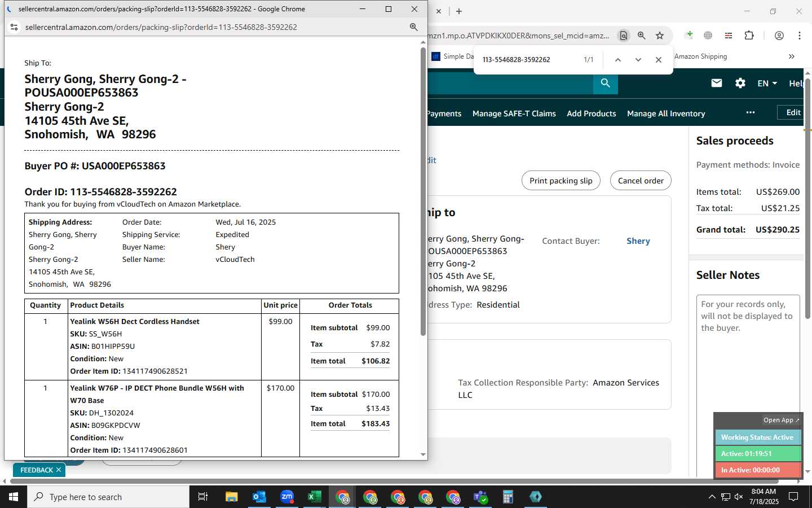
Task: Go to previous find result arrow
Action: [618, 60]
